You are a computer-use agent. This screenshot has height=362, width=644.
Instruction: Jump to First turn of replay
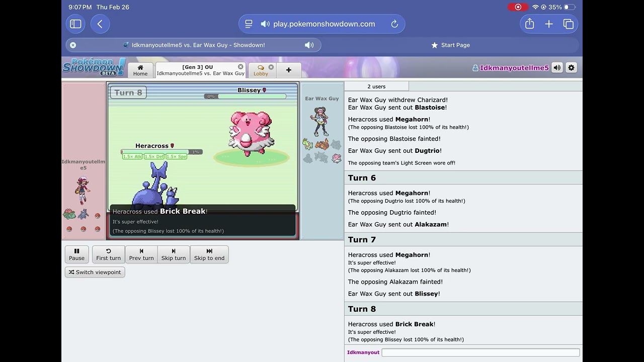point(108,254)
